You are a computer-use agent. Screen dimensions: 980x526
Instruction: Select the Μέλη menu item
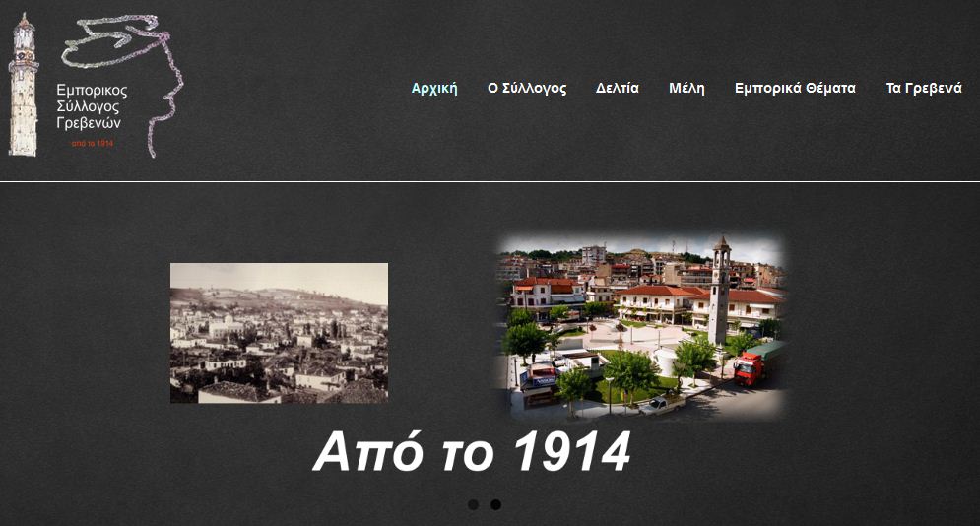686,88
